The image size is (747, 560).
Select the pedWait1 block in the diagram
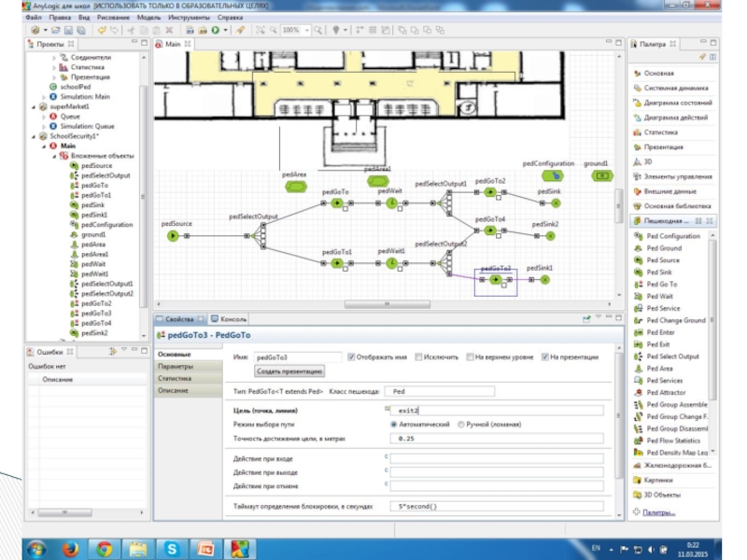(x=391, y=263)
